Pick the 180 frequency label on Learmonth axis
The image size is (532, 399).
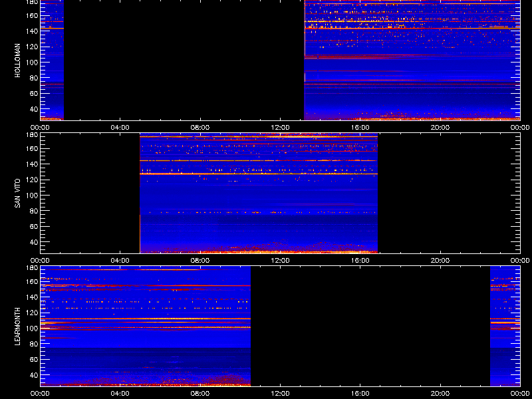coord(33,268)
